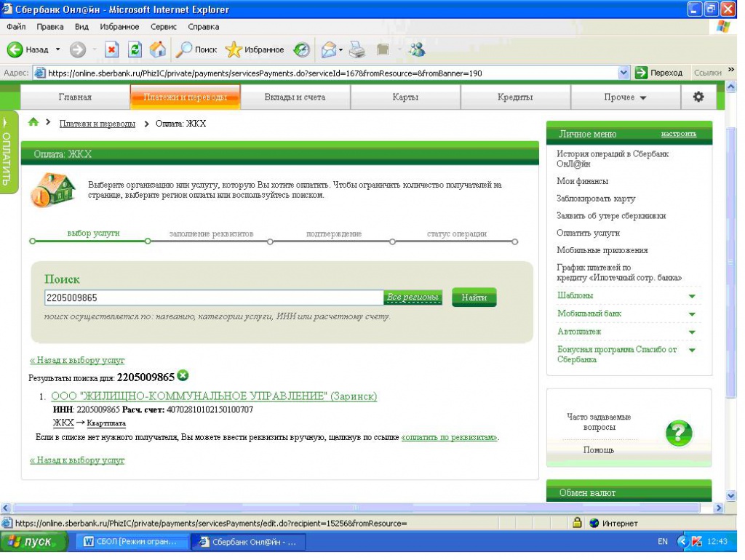Click the green question mark help icon
This screenshot has height=560, width=745.
(x=679, y=433)
